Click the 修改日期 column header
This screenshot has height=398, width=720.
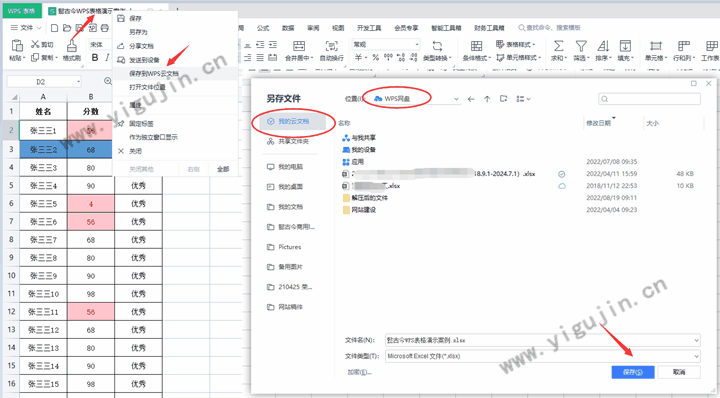(598, 123)
